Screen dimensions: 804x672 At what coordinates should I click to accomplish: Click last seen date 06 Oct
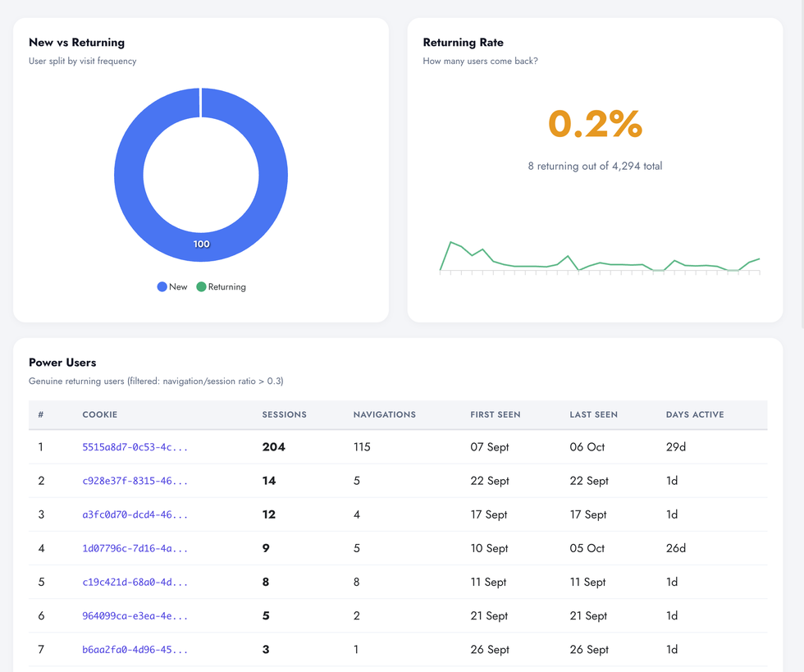(x=587, y=447)
